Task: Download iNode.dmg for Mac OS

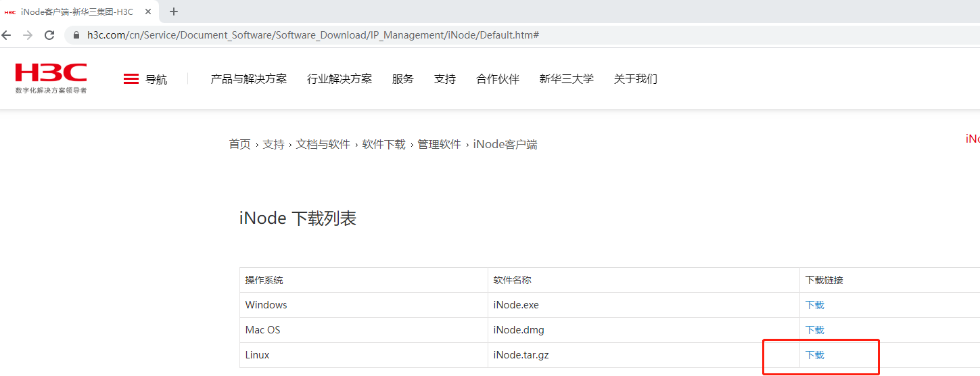Action: 815,330
